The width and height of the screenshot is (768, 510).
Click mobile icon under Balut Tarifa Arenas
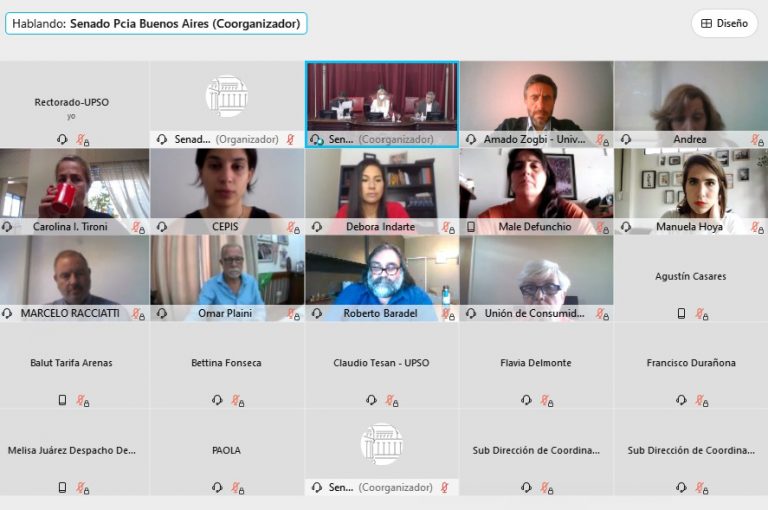62,400
